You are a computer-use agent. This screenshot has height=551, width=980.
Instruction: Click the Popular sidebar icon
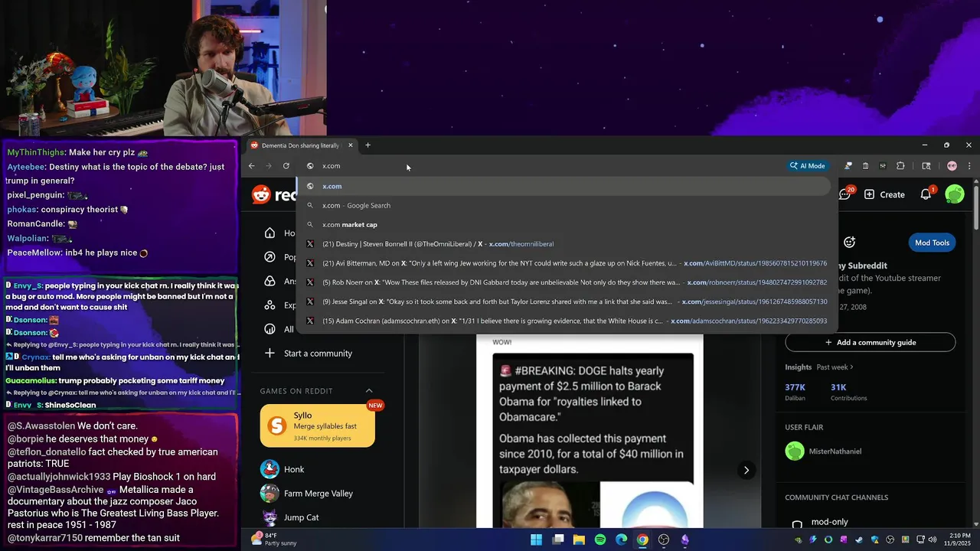tap(269, 257)
